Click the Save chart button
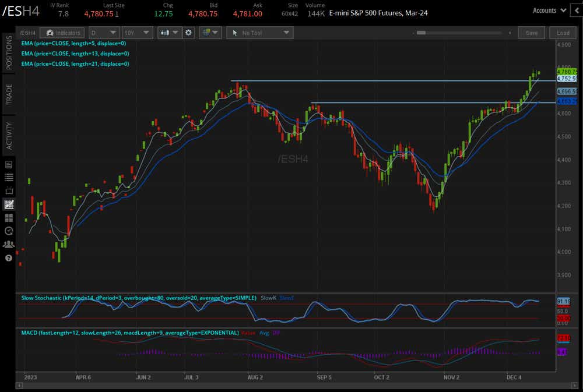 531,33
